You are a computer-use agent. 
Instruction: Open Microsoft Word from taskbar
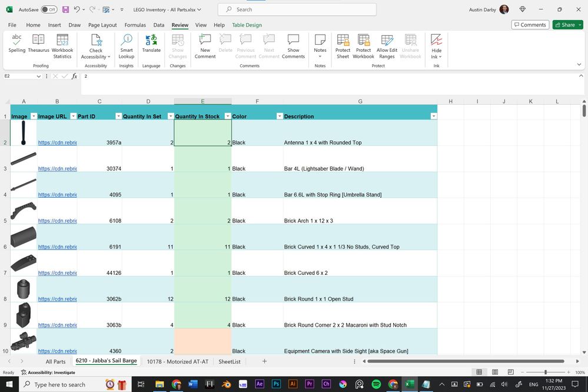coord(192,384)
